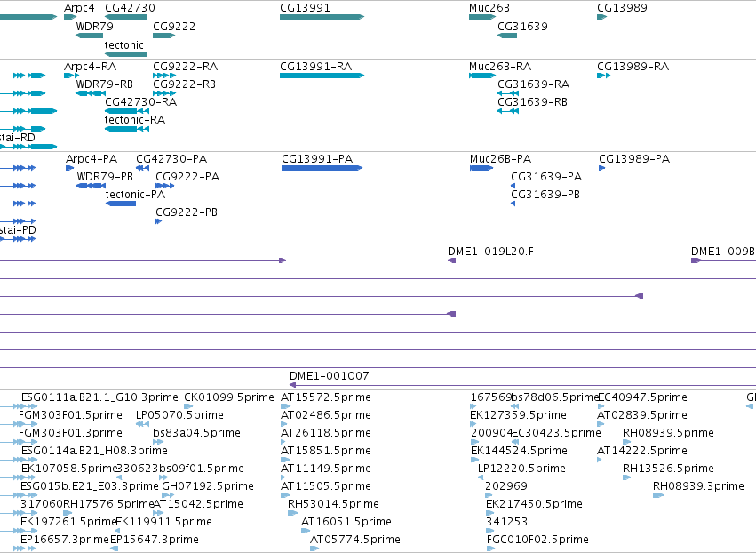Click the AT02839.5prime EST label
The image size is (756, 553).
pos(642,415)
